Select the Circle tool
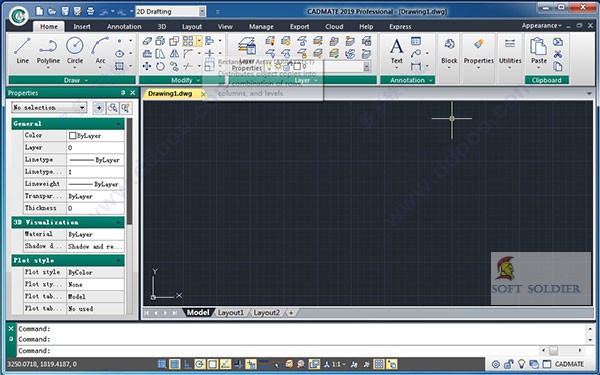600x375 pixels. pyautogui.click(x=75, y=50)
